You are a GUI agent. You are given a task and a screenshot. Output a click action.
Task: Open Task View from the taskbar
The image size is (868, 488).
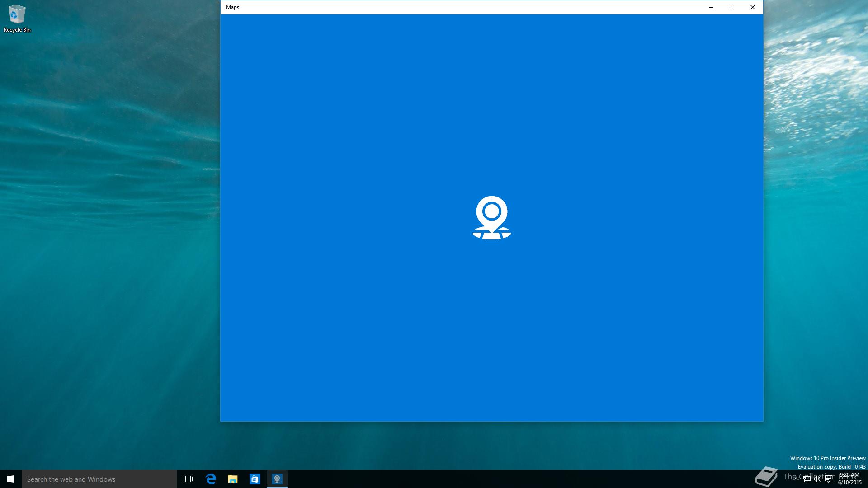coord(188,479)
